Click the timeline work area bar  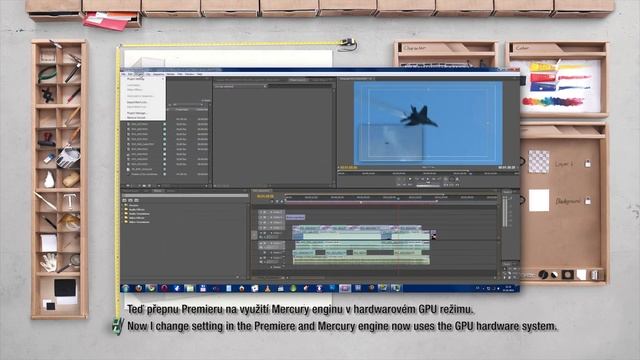(x=361, y=202)
